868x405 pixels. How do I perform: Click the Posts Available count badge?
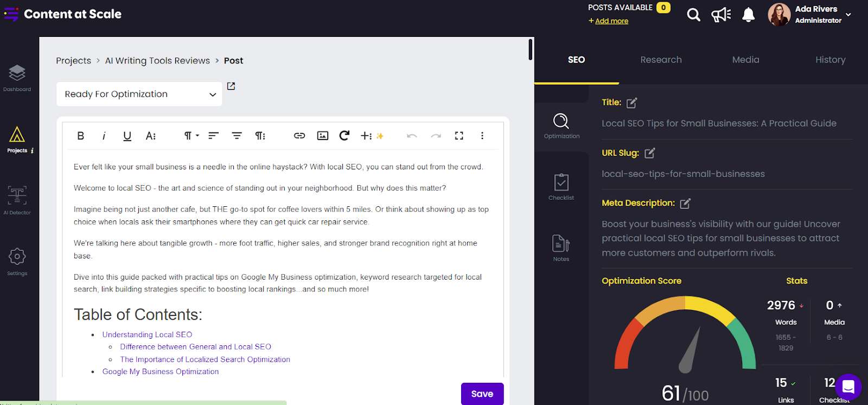663,8
